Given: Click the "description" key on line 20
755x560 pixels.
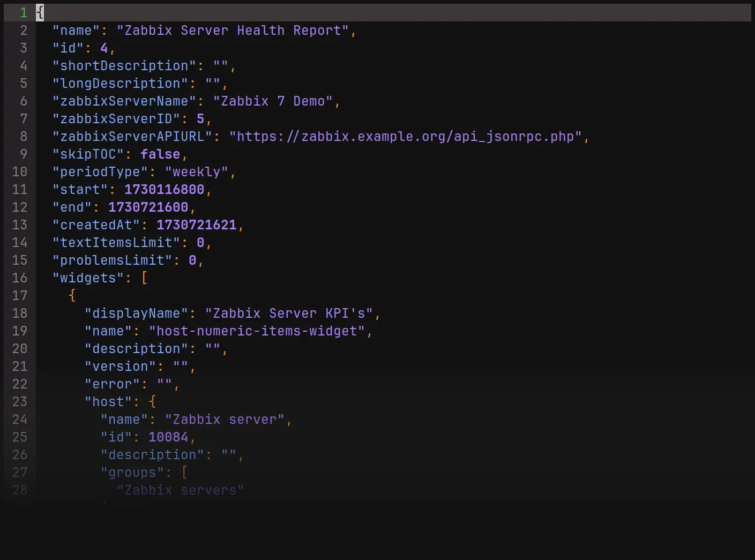Looking at the screenshot, I should [x=136, y=349].
